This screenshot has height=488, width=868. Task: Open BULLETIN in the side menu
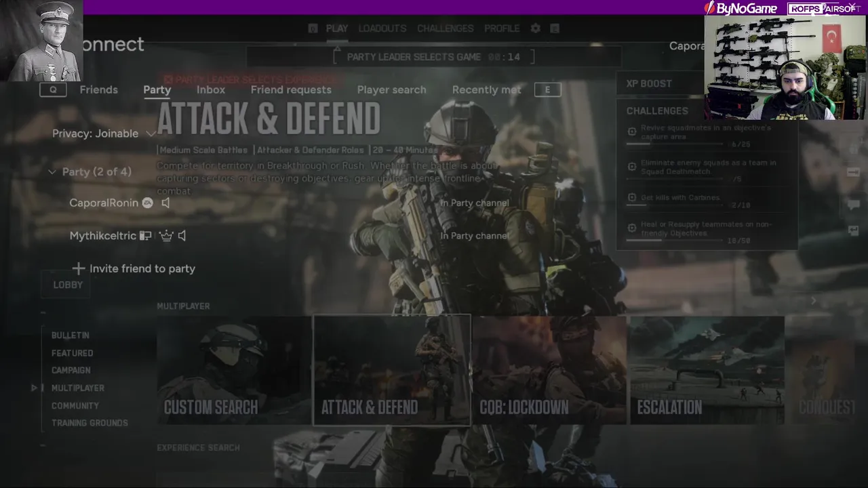pos(71,335)
